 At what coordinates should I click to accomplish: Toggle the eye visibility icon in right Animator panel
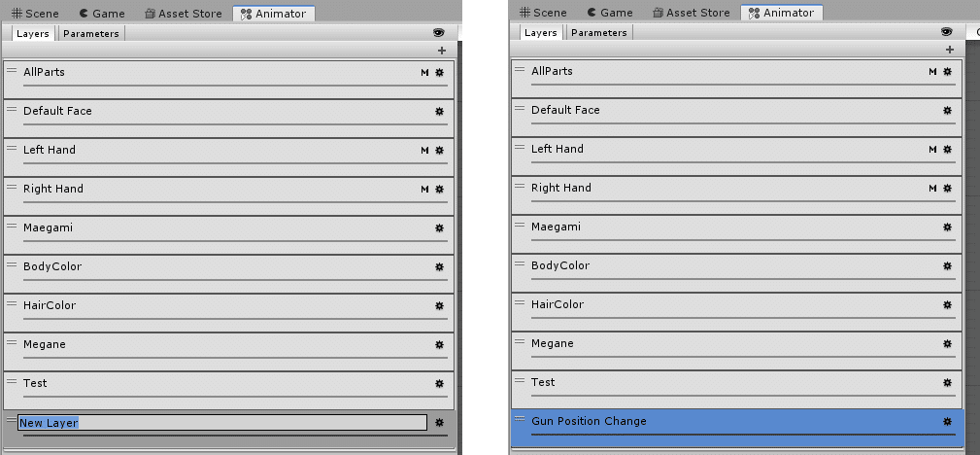(x=946, y=31)
